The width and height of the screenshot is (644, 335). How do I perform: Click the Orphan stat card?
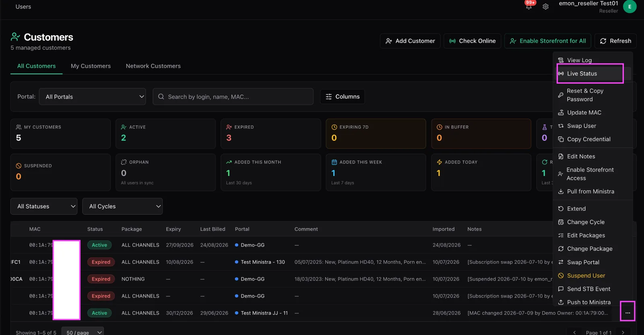(x=165, y=172)
